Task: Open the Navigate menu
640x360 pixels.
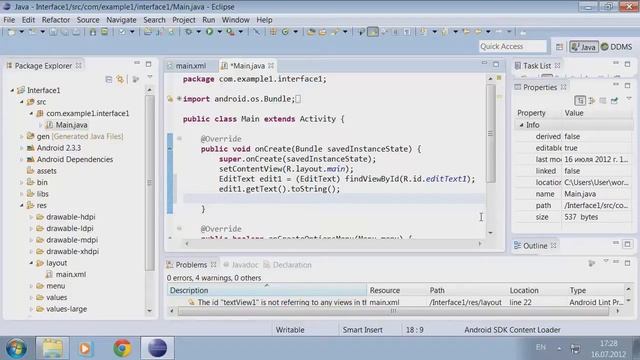Action: (x=121, y=20)
